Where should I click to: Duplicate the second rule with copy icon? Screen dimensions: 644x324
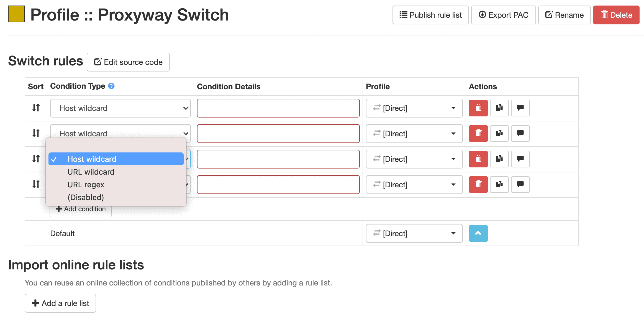click(499, 134)
